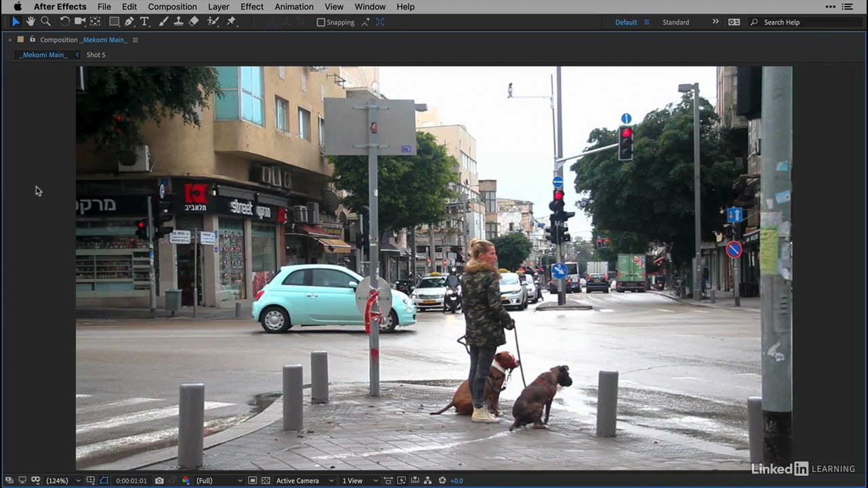Select the Eraser tool
Screen dimensions: 868x488
[x=194, y=22]
